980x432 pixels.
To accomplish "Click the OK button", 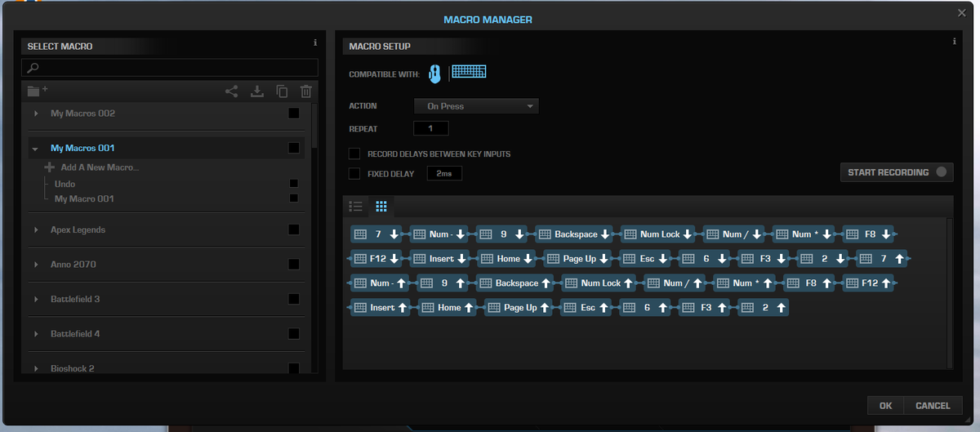I will pyautogui.click(x=886, y=406).
